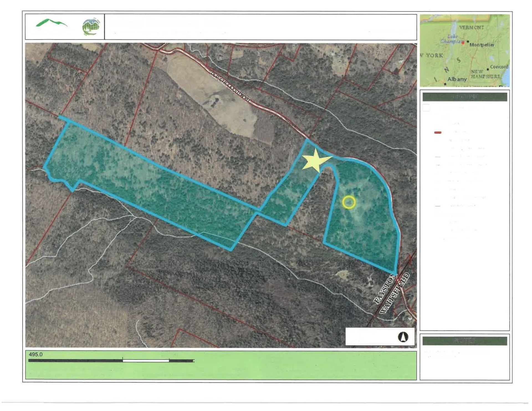This screenshot has width=532, height=411.
Task: Click the red location dot near Montpelier
Action: (x=463, y=43)
